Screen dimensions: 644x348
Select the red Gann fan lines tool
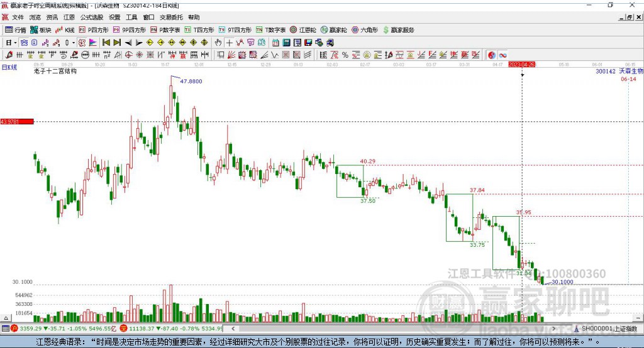(x=231, y=55)
